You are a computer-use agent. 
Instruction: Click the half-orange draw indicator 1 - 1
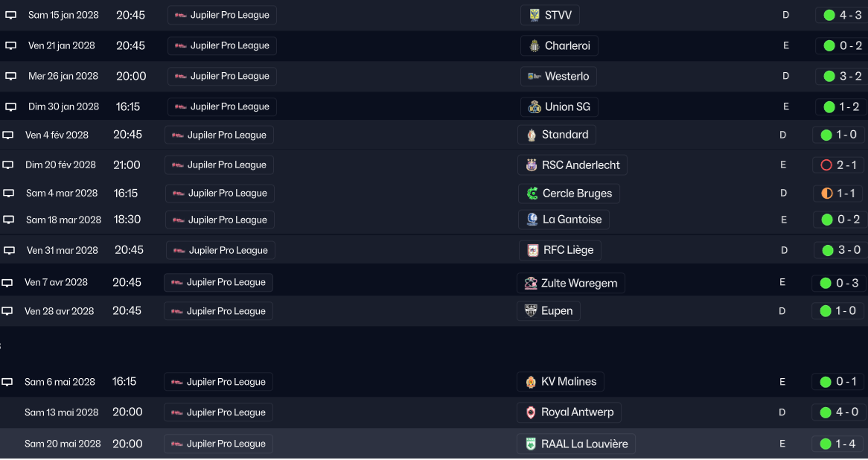pyautogui.click(x=826, y=194)
